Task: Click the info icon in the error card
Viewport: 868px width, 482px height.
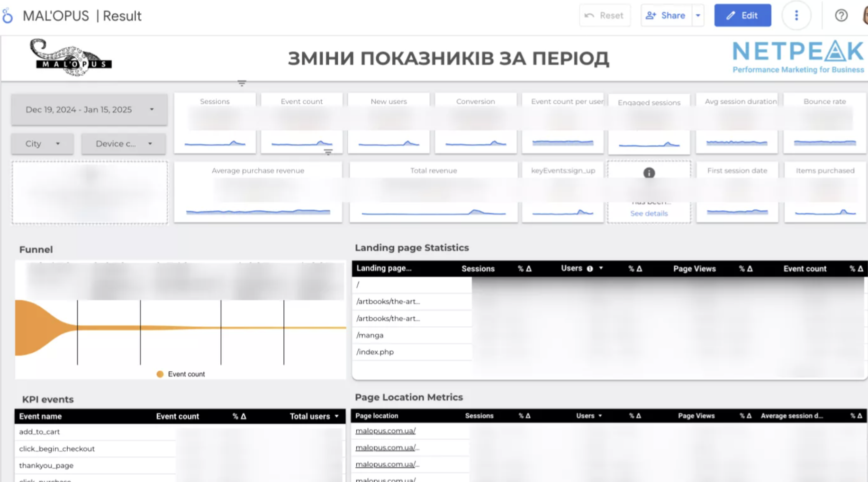Action: point(649,173)
